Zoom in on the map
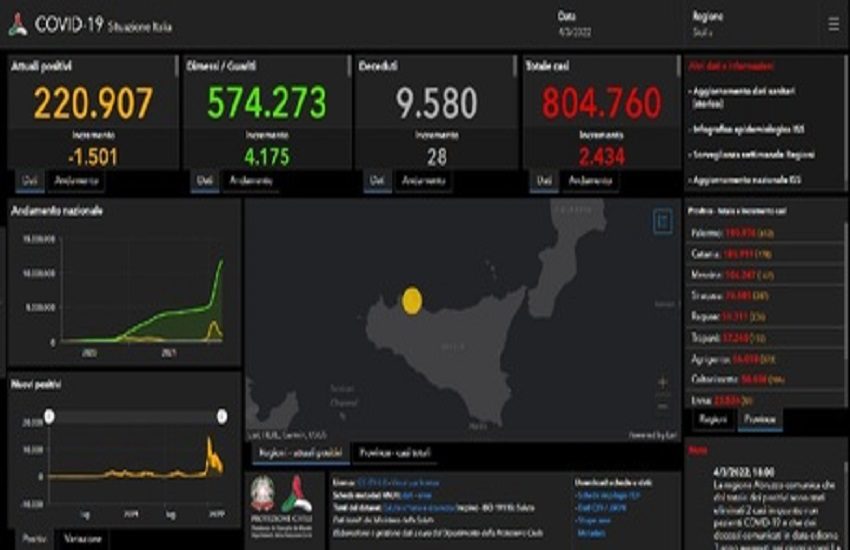 (662, 381)
